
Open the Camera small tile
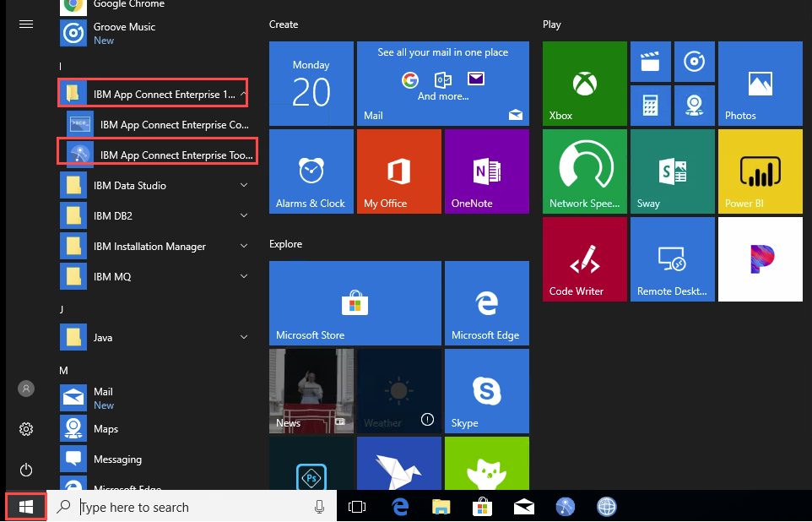coord(695,106)
